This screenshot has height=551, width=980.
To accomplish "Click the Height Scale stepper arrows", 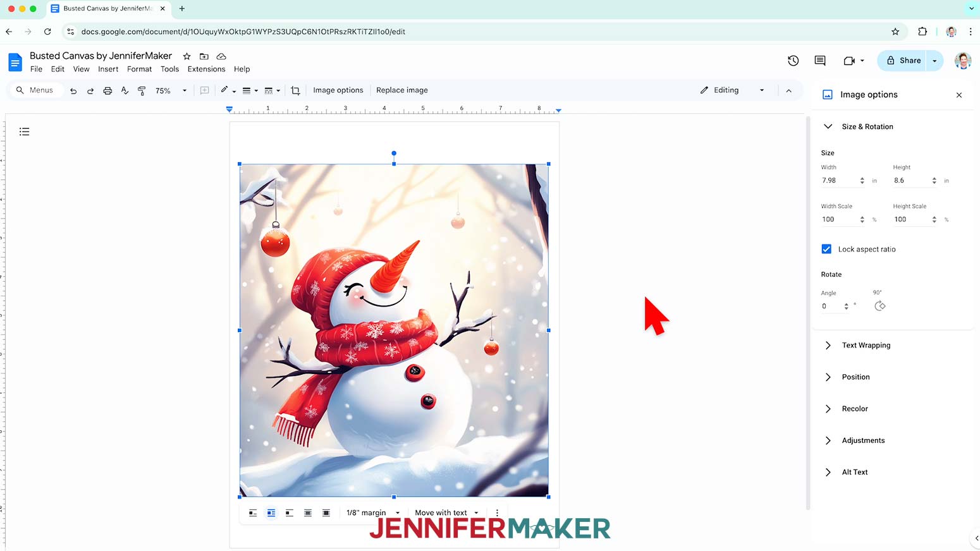I will click(934, 219).
